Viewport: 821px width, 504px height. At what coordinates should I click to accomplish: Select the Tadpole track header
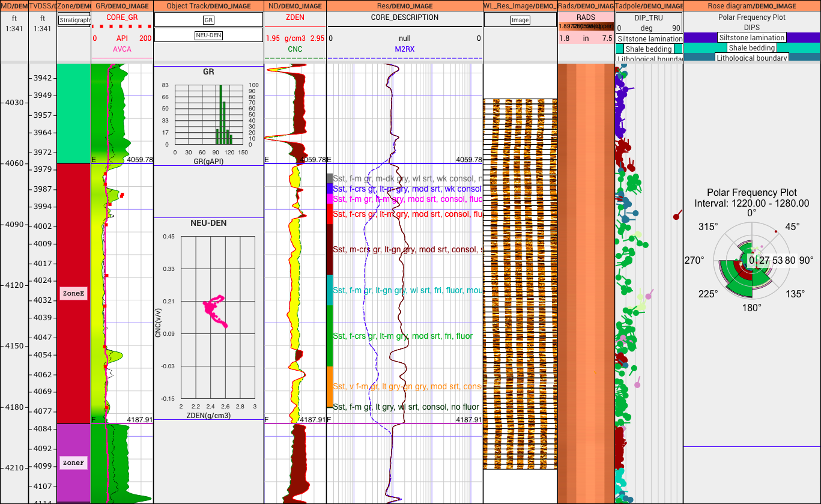click(x=649, y=5)
